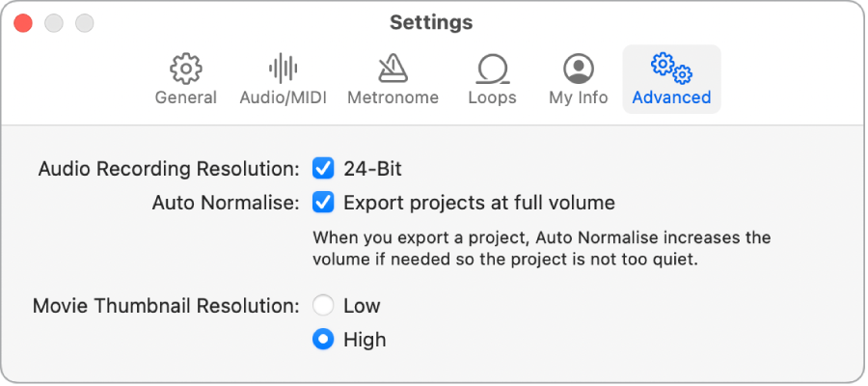Select the High thumbnail resolution radio button
Screen dimensions: 868x386
(x=324, y=340)
